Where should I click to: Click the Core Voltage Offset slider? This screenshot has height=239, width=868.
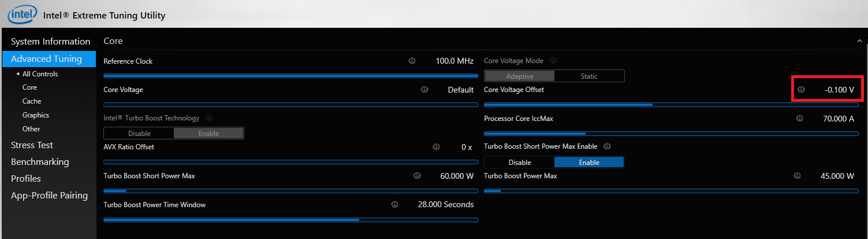pyautogui.click(x=671, y=105)
